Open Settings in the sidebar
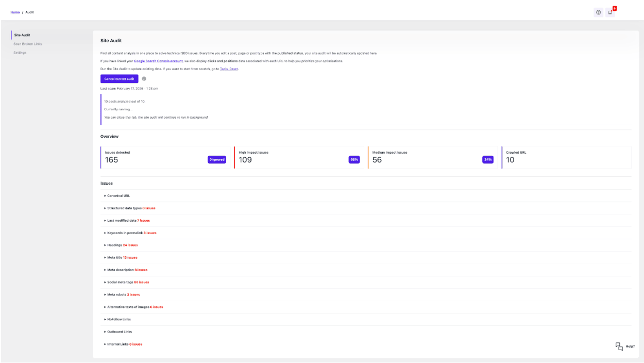 (x=20, y=53)
